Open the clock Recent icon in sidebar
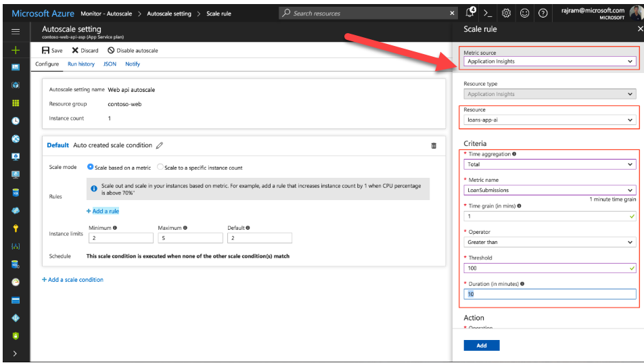The height and width of the screenshot is (363, 644). [x=16, y=121]
